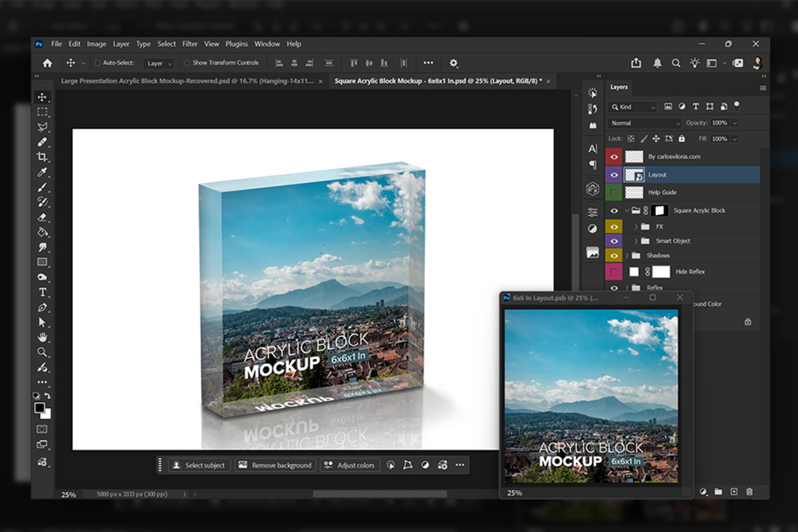Select the Polygonal Lasso tool

(43, 127)
